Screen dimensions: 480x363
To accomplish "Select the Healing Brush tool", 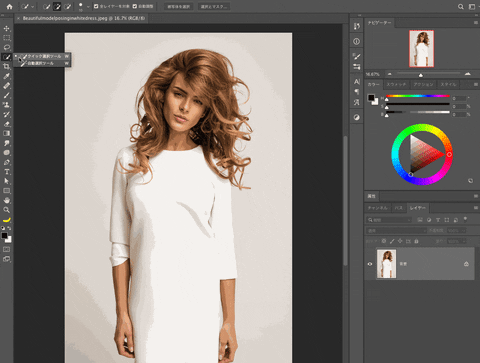I will (x=7, y=86).
